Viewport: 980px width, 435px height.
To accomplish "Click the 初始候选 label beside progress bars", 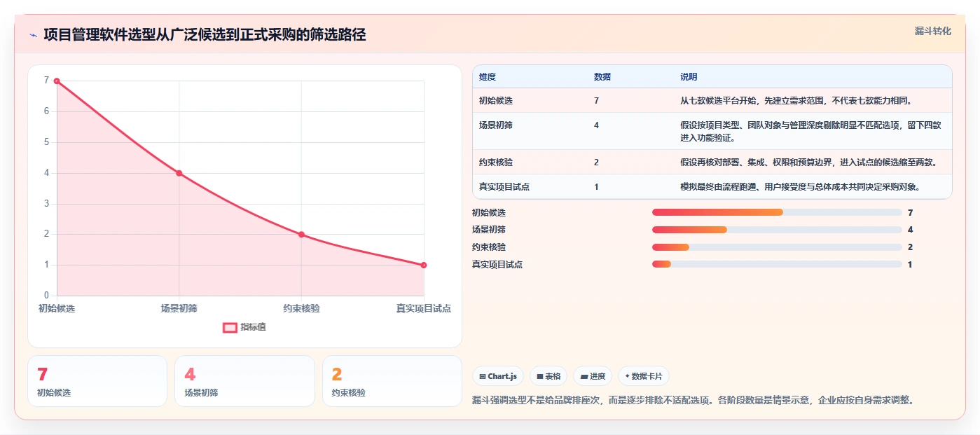I will 489,212.
